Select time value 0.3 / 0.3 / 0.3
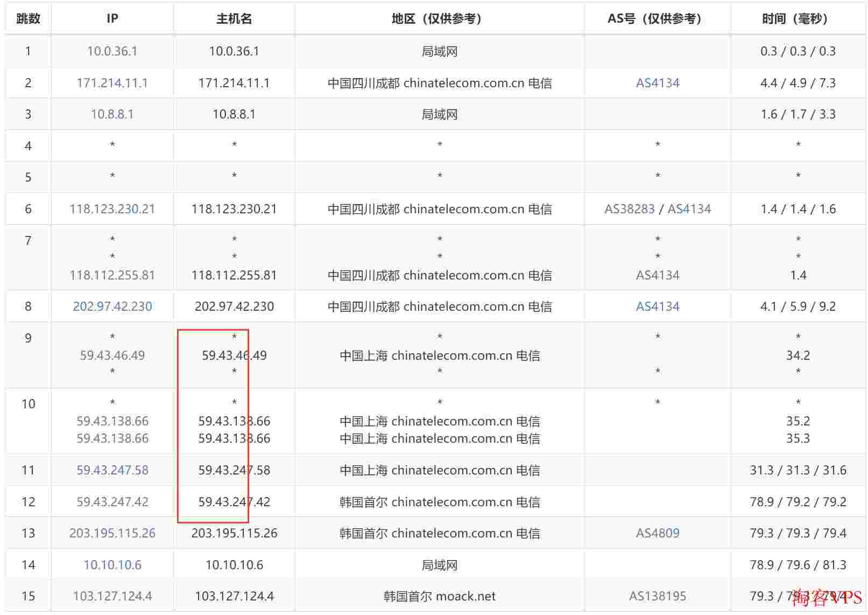 798,51
